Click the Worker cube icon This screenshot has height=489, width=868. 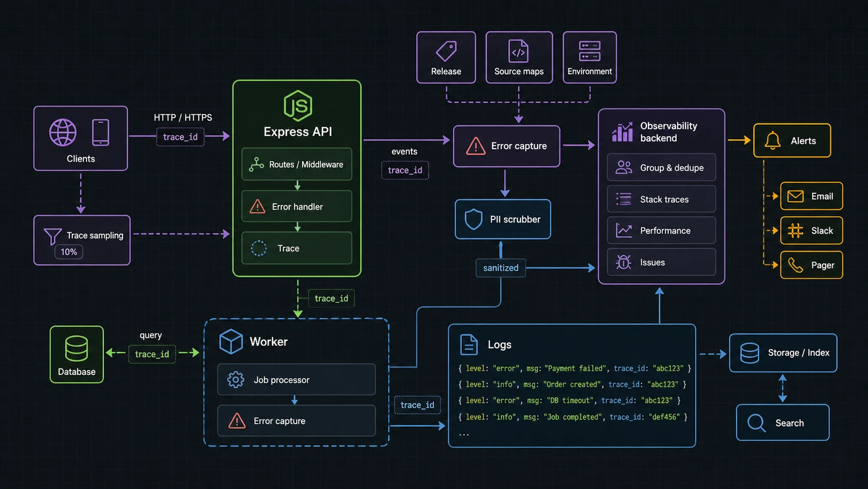(x=231, y=341)
